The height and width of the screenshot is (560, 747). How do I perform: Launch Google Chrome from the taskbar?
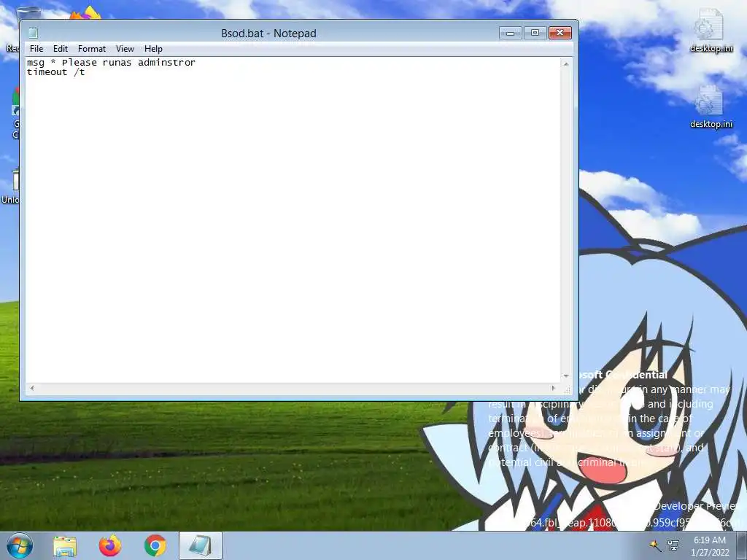tap(155, 546)
